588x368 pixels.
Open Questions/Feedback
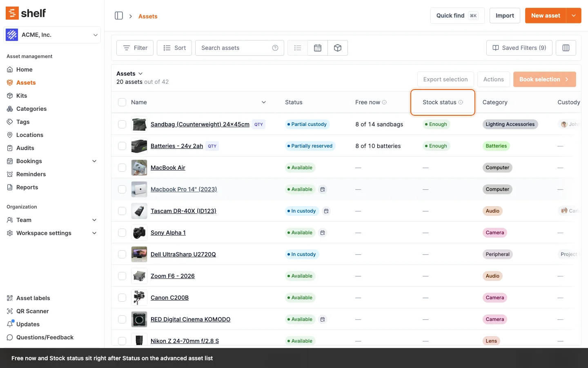(52, 337)
